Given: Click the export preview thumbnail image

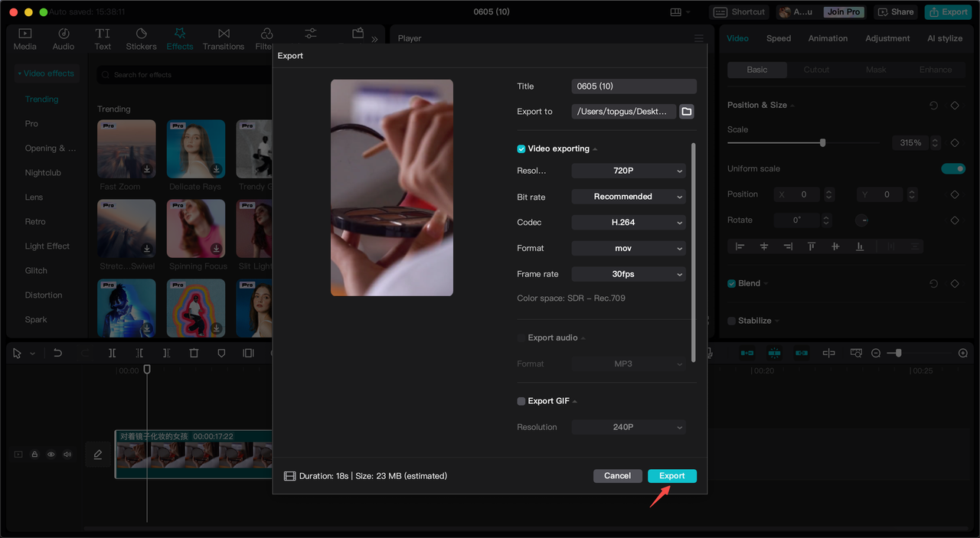Looking at the screenshot, I should (x=392, y=187).
